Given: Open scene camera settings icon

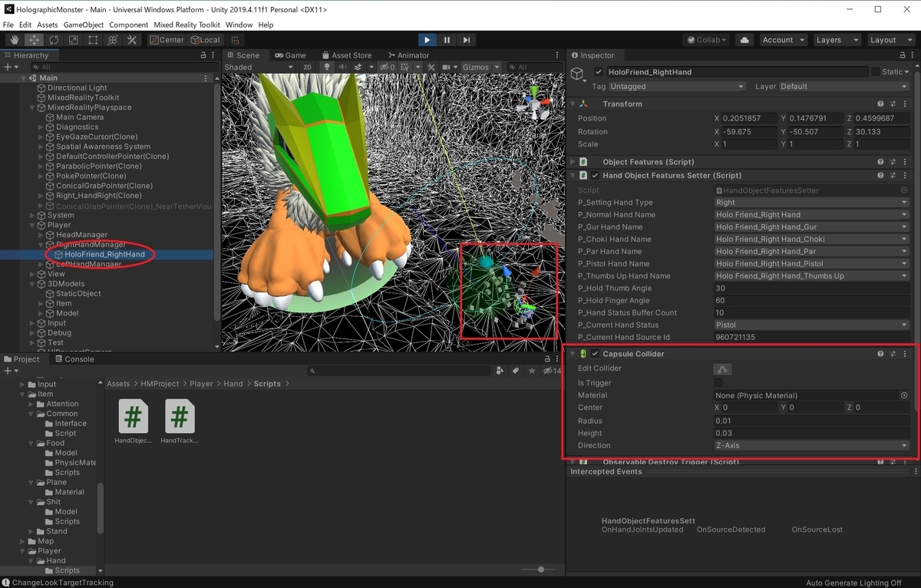Looking at the screenshot, I should coord(448,68).
